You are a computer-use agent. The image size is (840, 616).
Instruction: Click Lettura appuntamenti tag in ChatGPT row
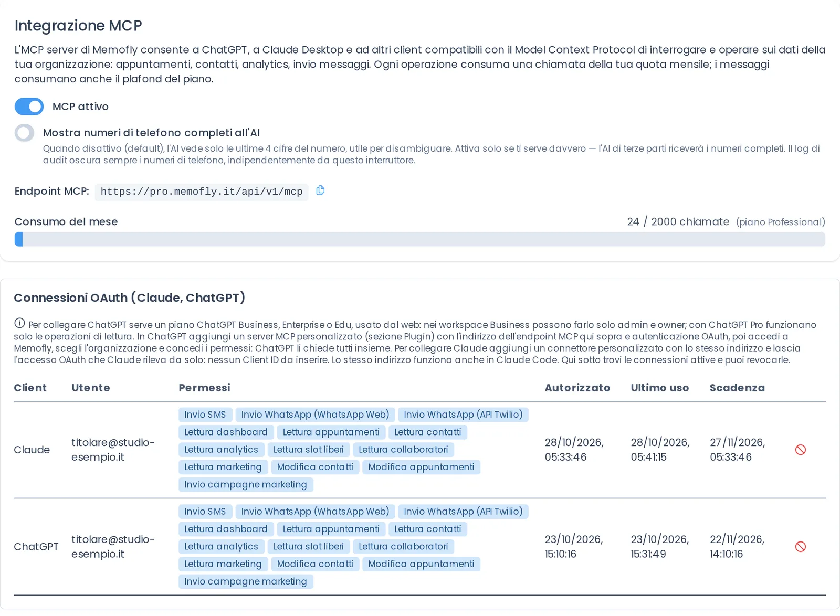click(331, 529)
